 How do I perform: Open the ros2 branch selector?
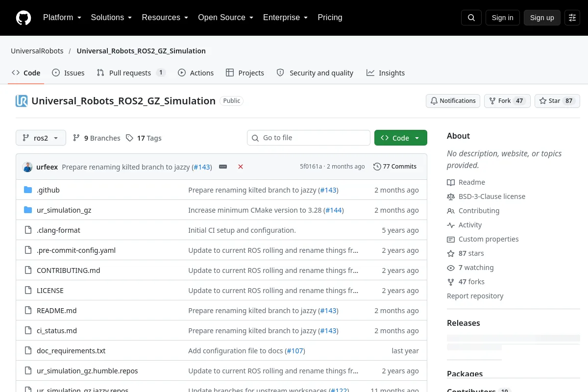coord(41,138)
